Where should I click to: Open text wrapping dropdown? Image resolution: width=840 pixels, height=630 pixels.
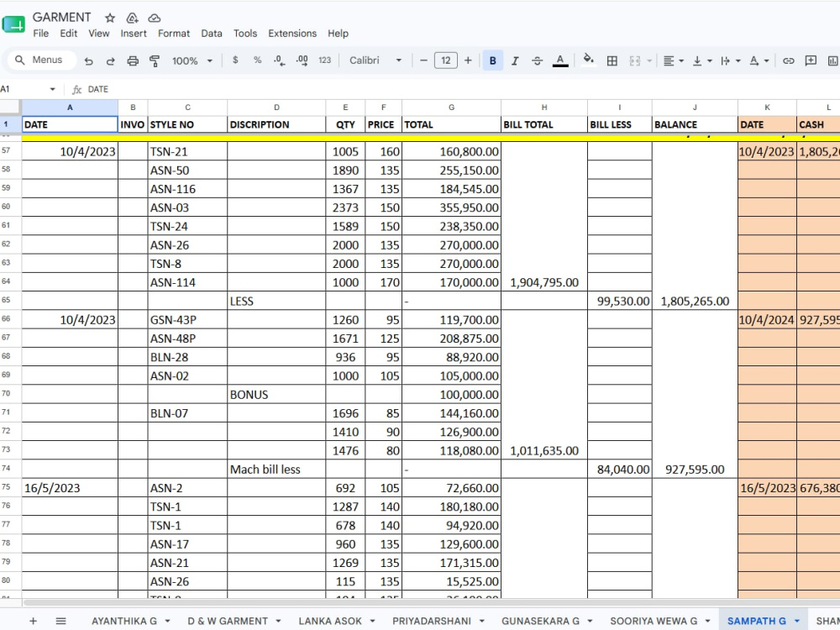[730, 61]
